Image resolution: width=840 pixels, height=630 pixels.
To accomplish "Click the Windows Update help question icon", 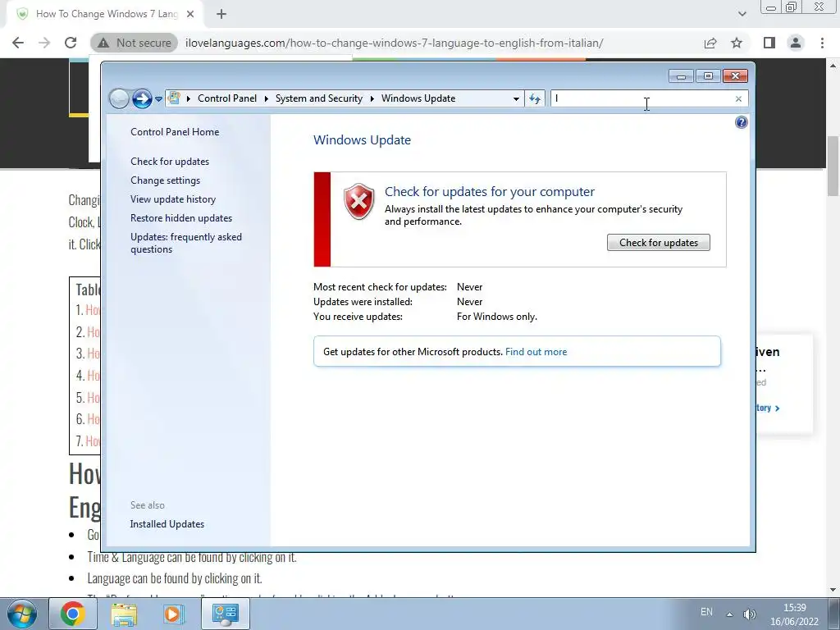I will [x=741, y=123].
